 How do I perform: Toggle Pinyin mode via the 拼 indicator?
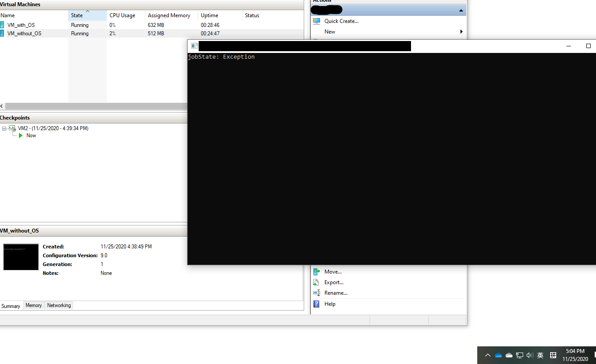coord(553,355)
